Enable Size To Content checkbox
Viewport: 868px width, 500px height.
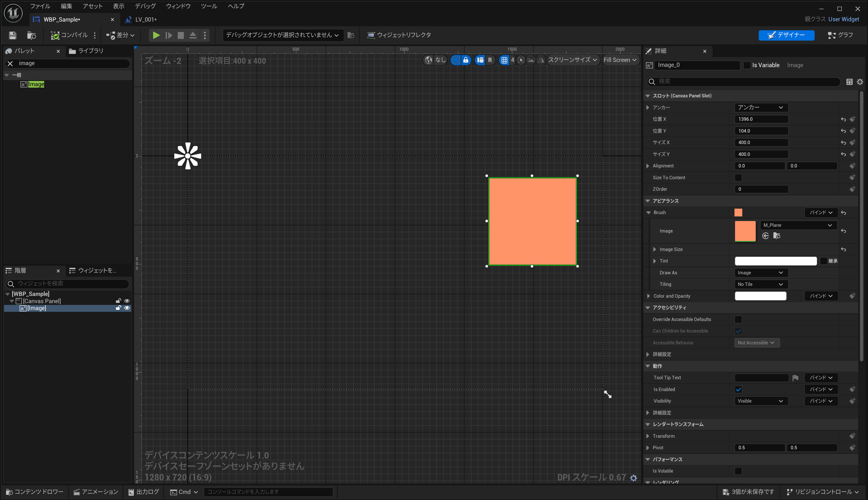click(738, 178)
